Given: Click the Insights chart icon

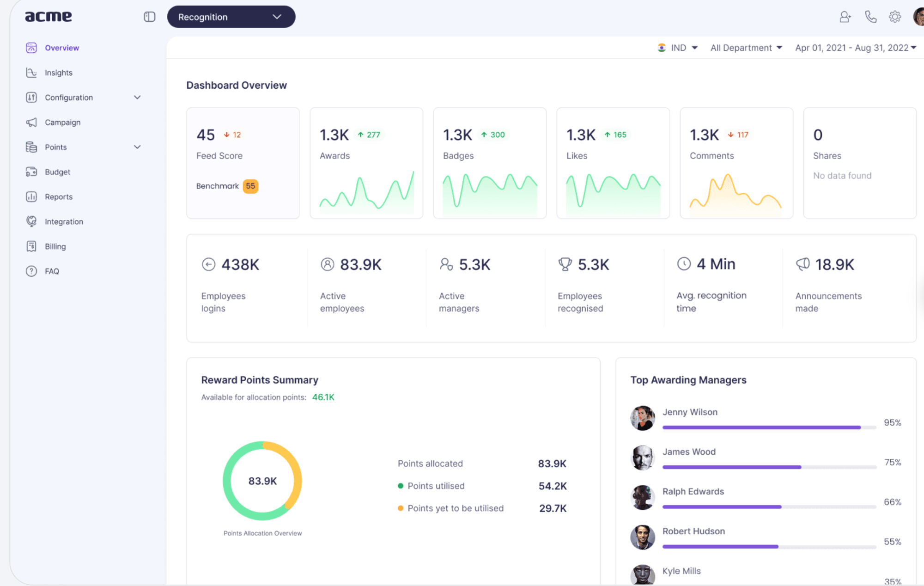Looking at the screenshot, I should 31,73.
